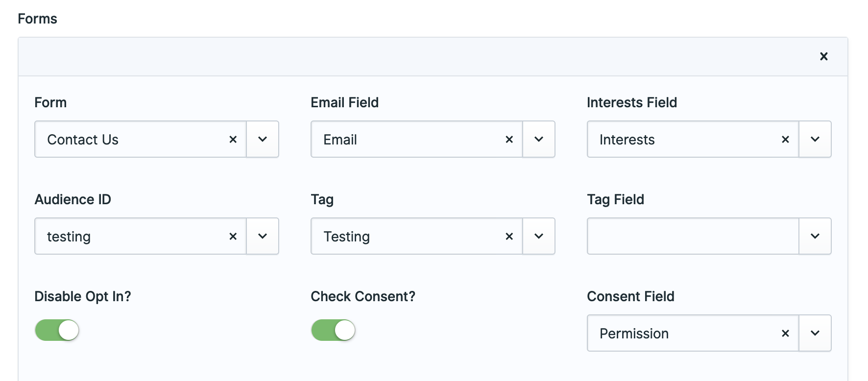Remove this form block with the X
Viewport: 868px width, 381px height.
click(x=824, y=57)
